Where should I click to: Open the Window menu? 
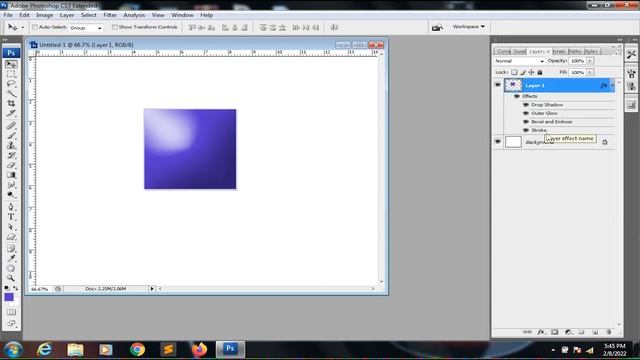[x=182, y=15]
